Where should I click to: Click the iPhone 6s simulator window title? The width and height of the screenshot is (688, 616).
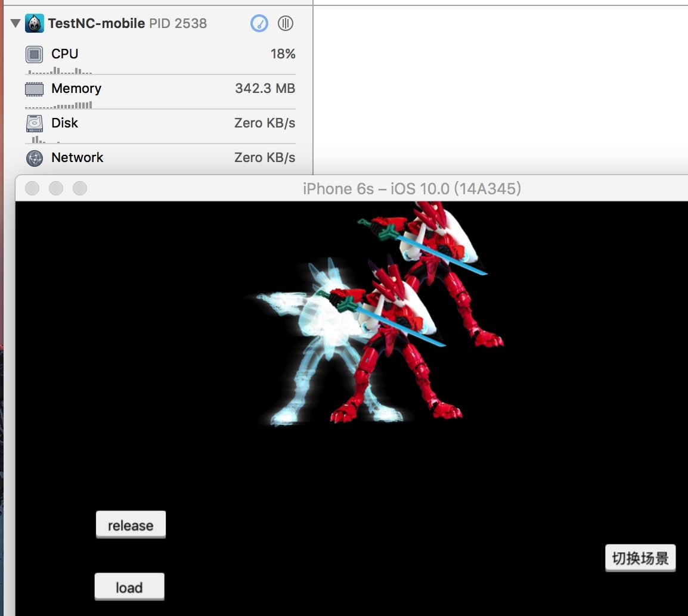[x=412, y=189]
